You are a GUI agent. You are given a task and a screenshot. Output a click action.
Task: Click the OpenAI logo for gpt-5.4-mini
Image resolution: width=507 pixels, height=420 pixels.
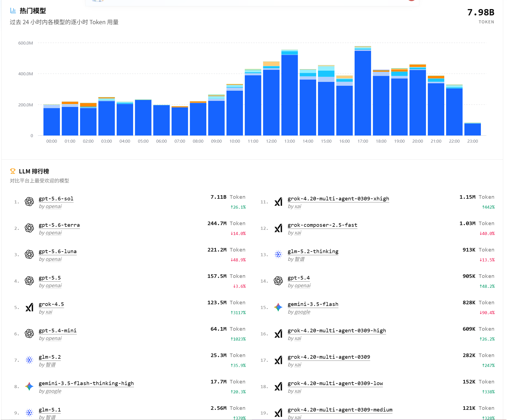29,334
